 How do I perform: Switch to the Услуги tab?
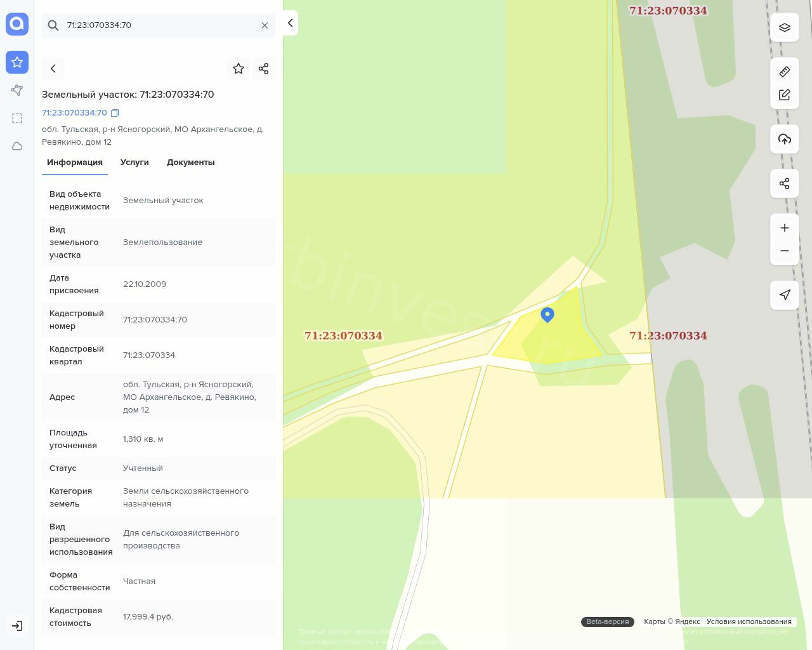[134, 162]
